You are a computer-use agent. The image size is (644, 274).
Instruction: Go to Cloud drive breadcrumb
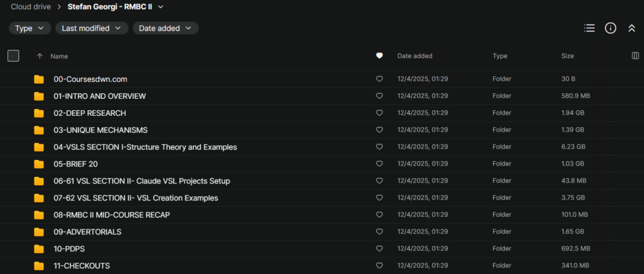[x=31, y=7]
